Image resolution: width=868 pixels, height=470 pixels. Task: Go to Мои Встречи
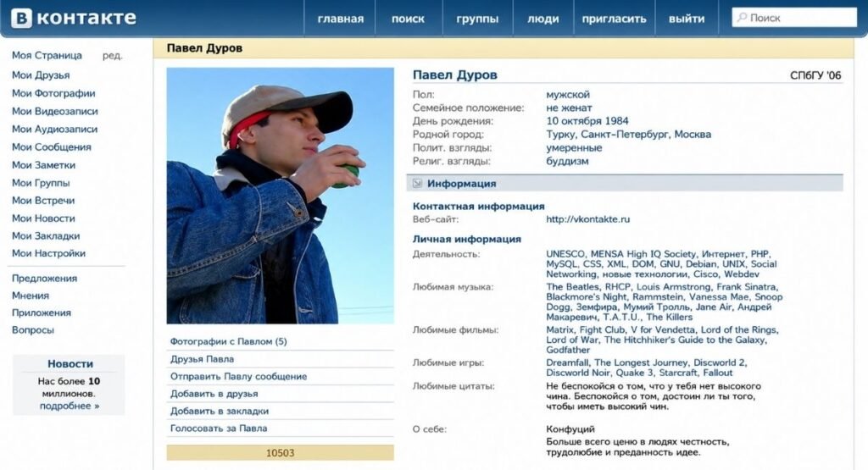(43, 201)
